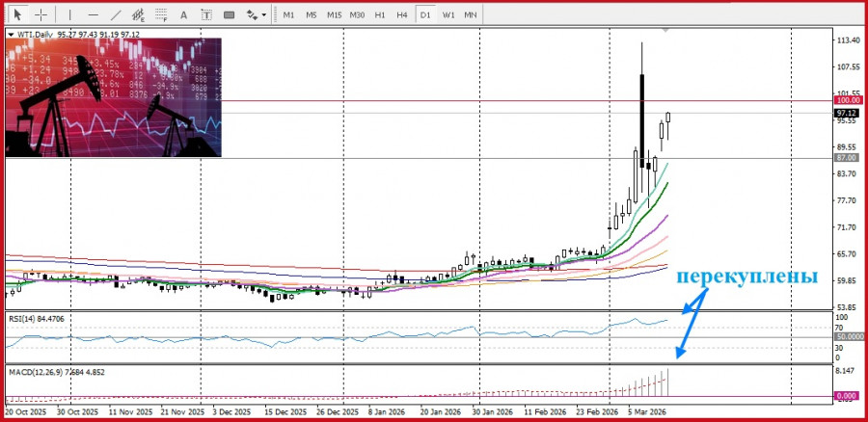The height and width of the screenshot is (422, 868).
Task: Pick the horizontal line drawing tool
Action: click(93, 14)
